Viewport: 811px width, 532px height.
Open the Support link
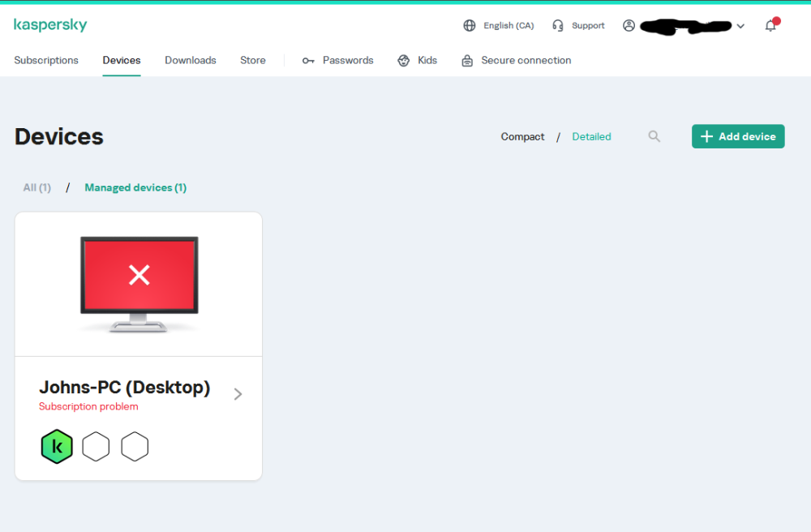pyautogui.click(x=588, y=25)
